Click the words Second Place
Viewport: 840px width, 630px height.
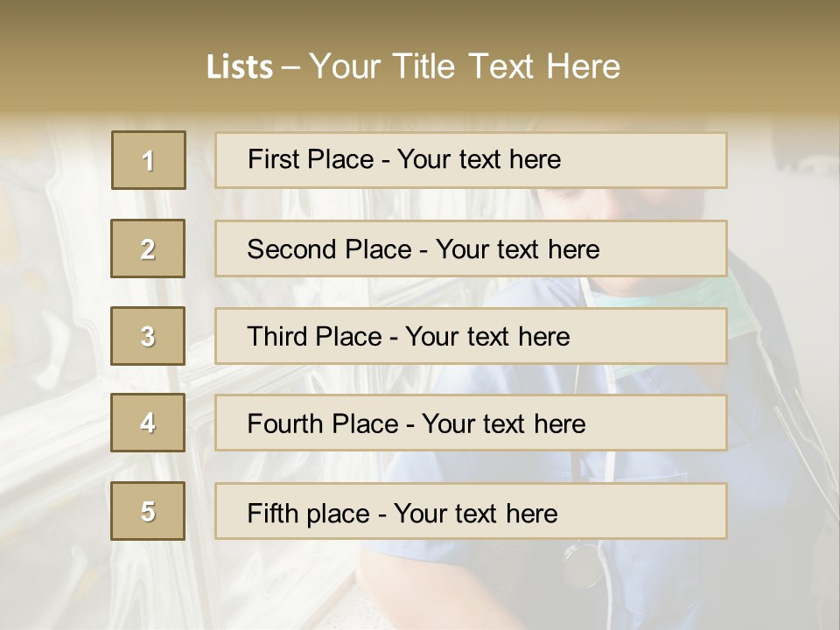coord(330,249)
